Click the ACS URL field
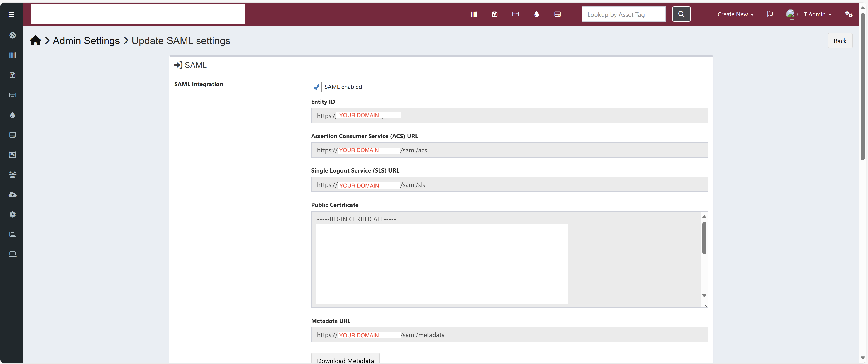 [x=509, y=150]
